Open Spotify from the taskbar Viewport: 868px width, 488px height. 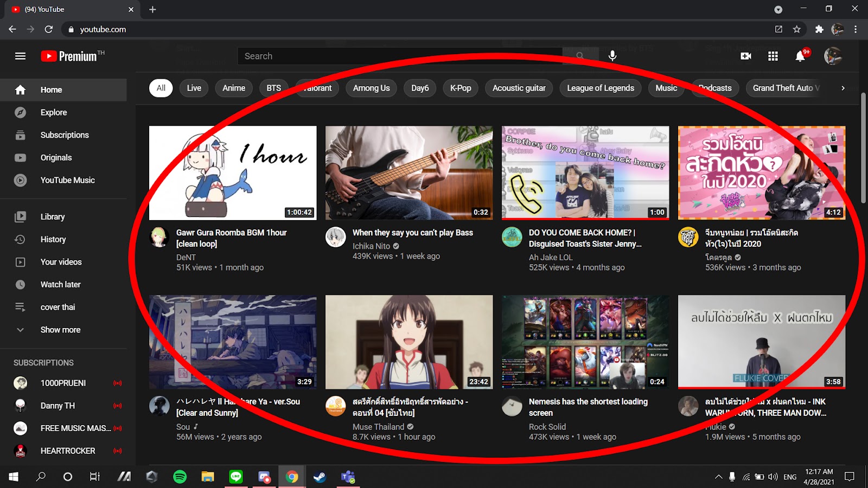coord(180,477)
